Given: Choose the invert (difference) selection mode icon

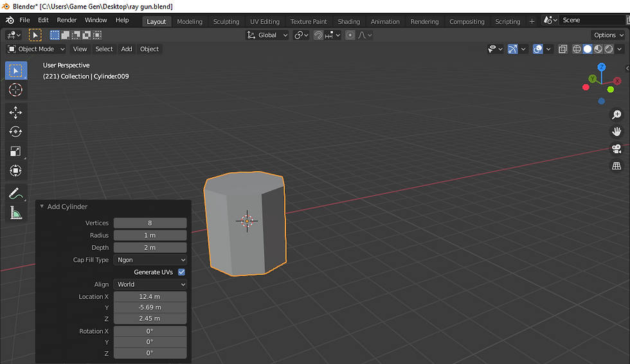Looking at the screenshot, I should (86, 35).
